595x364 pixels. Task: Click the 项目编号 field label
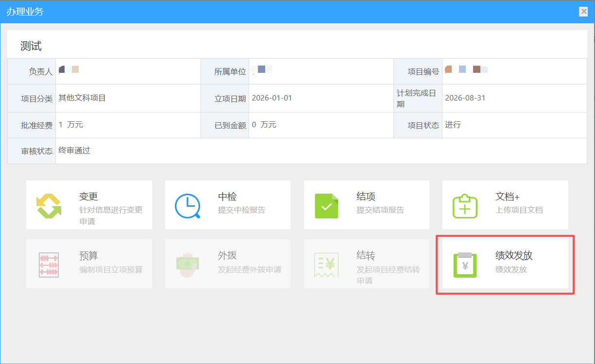click(x=423, y=72)
